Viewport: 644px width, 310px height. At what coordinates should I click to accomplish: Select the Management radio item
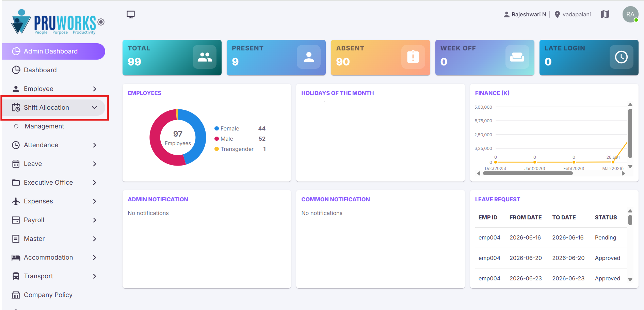16,126
